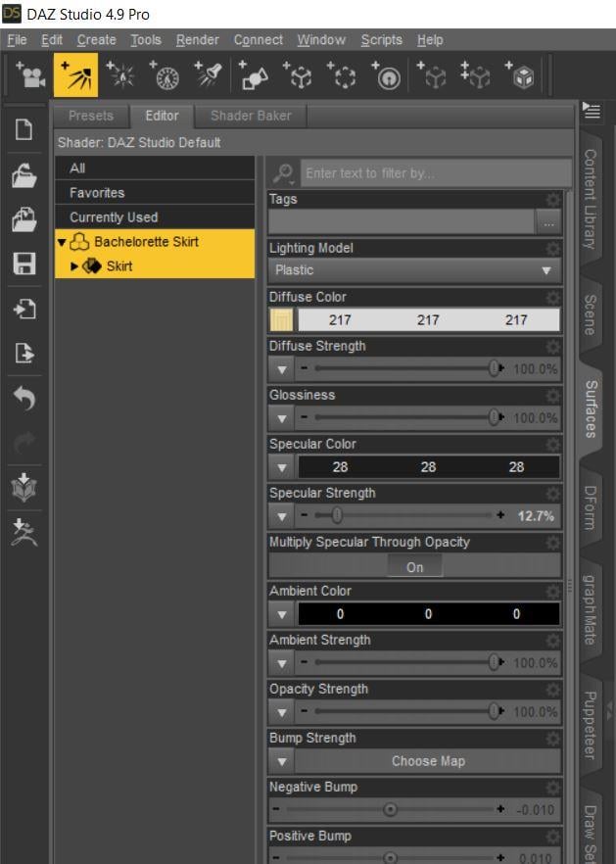Select the Currently Used category
The image size is (616, 864).
pyautogui.click(x=155, y=217)
